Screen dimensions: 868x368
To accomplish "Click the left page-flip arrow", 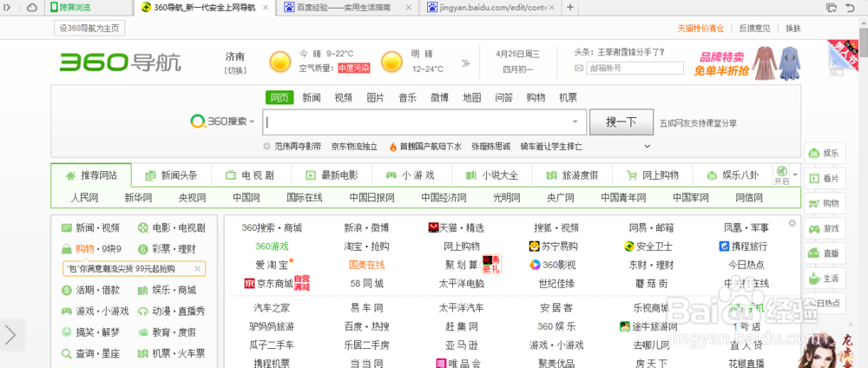I will 10,335.
